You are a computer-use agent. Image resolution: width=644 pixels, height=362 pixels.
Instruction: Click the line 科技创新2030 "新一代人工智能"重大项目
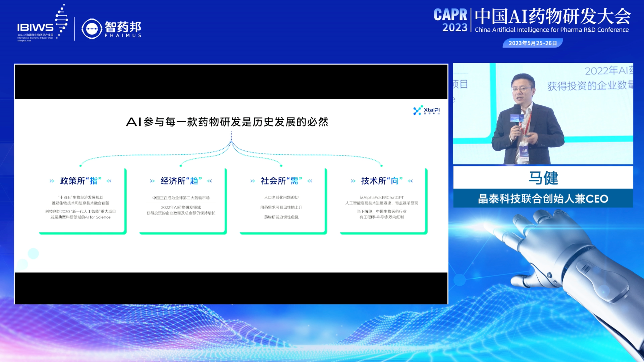80,211
